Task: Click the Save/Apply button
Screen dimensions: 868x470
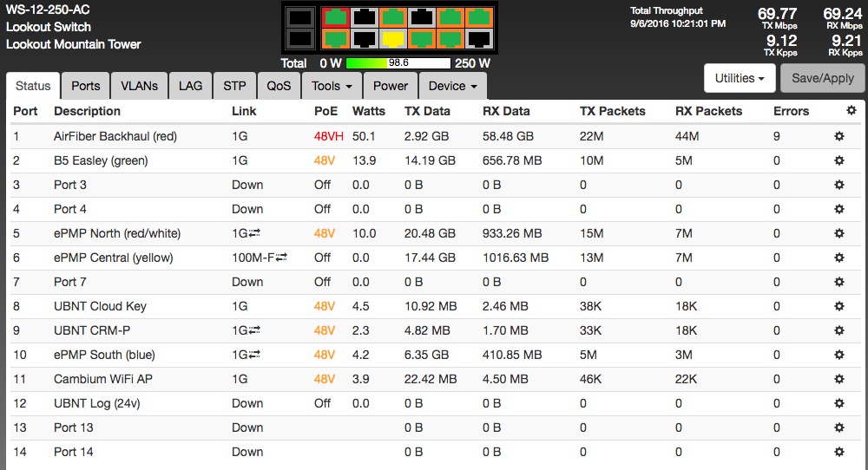Action: [x=822, y=78]
